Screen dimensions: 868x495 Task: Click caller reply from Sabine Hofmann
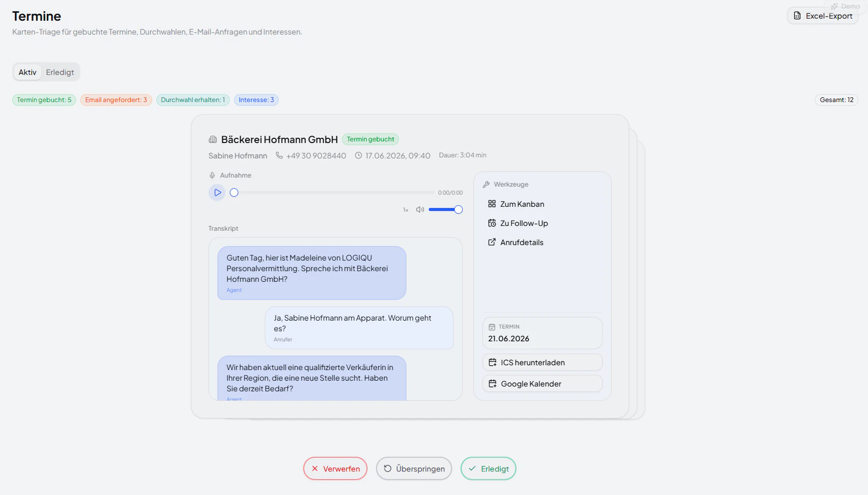359,328
